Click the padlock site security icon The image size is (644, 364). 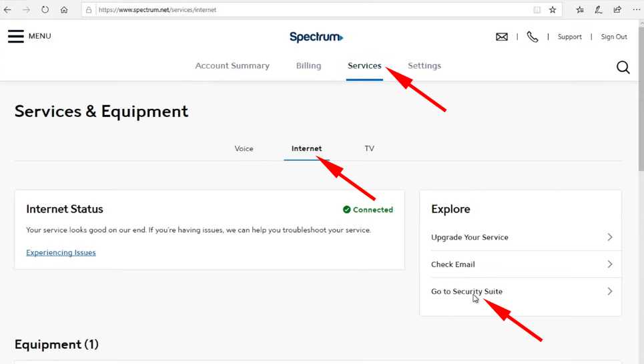(x=89, y=10)
